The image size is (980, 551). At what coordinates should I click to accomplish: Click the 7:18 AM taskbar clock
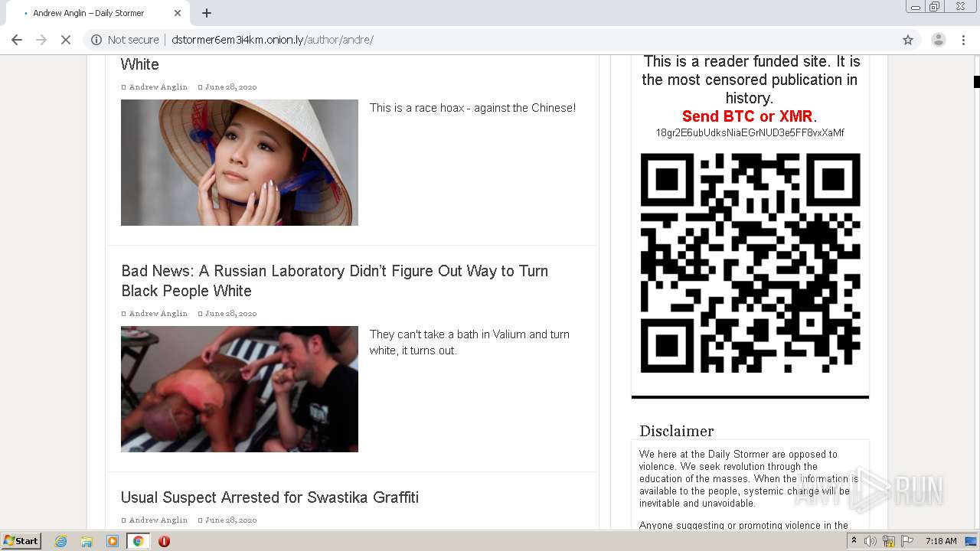(x=941, y=541)
